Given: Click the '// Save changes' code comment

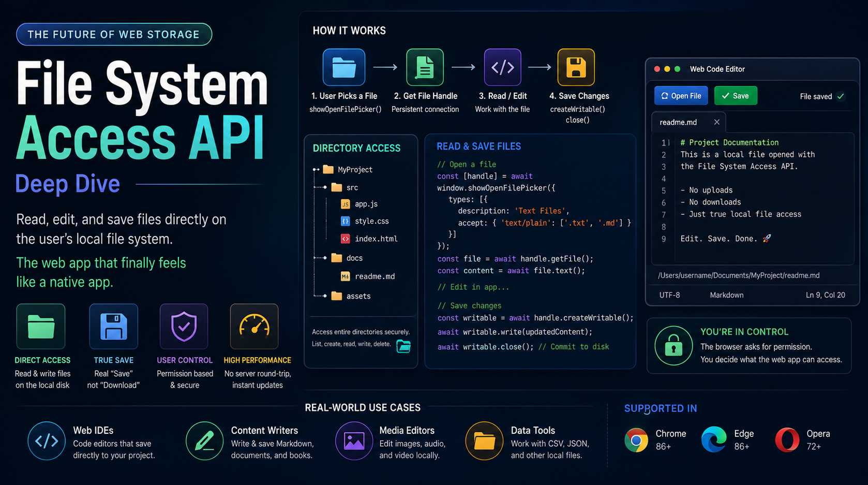Looking at the screenshot, I should click(x=469, y=306).
